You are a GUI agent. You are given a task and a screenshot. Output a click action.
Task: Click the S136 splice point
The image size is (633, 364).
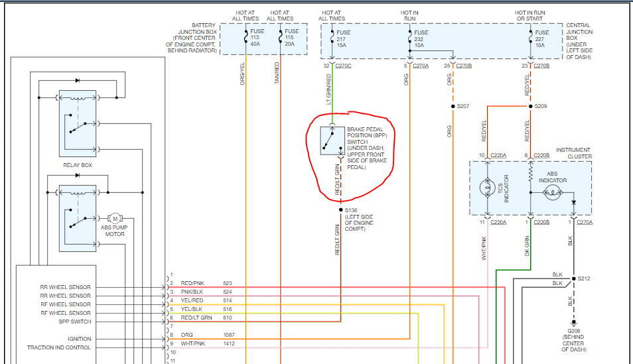(x=340, y=210)
